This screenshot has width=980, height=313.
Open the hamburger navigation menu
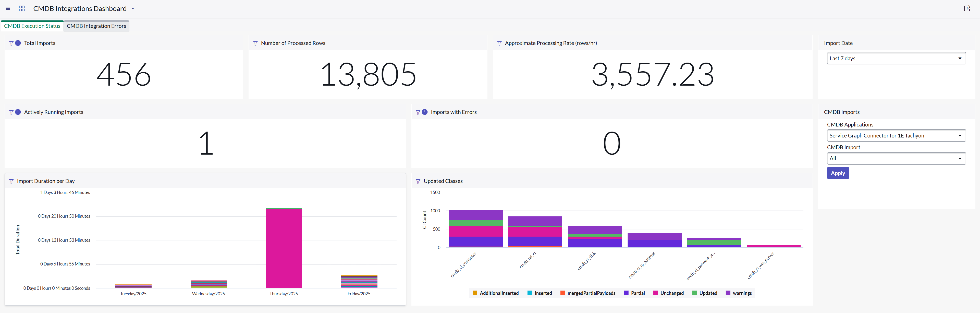pos(8,8)
